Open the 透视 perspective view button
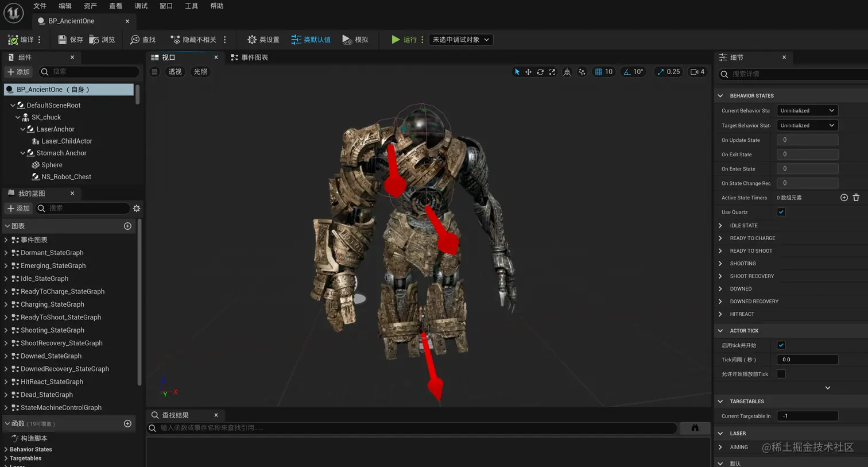The image size is (868, 467). click(175, 72)
